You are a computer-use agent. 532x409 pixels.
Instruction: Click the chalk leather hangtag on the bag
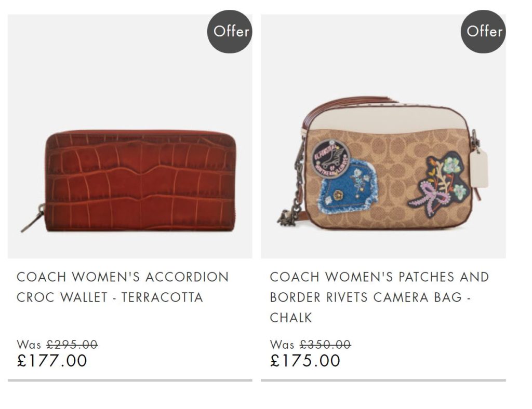[x=479, y=168]
